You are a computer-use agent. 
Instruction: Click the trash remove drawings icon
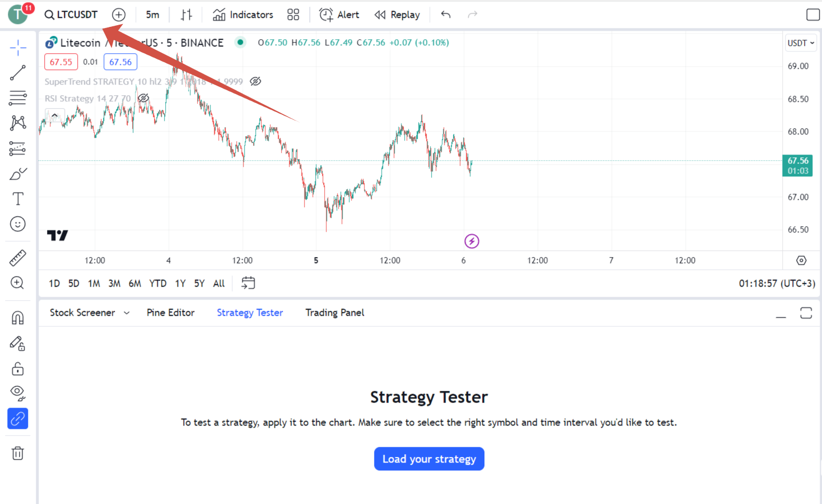click(x=18, y=453)
